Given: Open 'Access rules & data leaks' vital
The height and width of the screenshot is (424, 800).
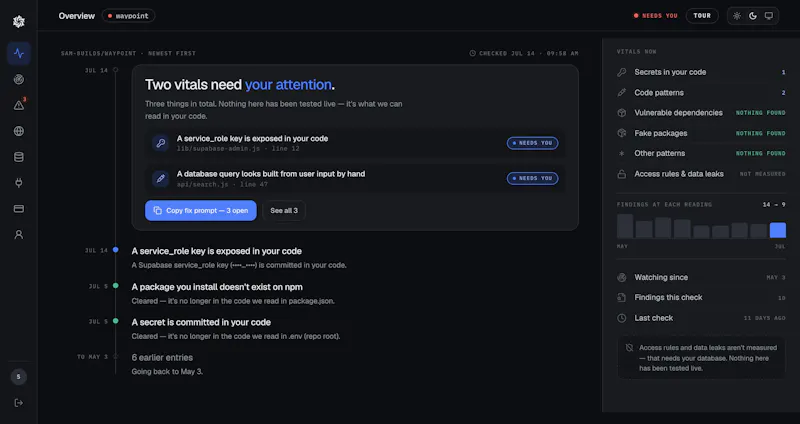Looking at the screenshot, I should click(701, 174).
